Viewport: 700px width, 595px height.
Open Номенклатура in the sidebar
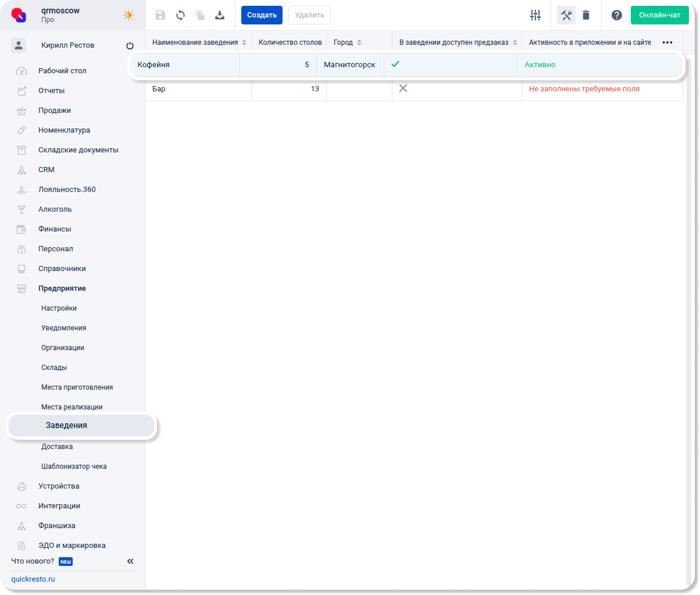[x=64, y=130]
